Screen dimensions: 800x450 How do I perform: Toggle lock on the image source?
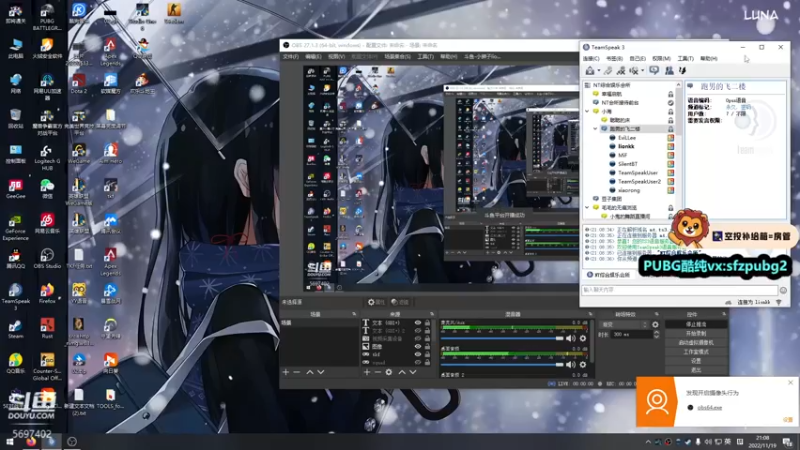[x=428, y=346]
